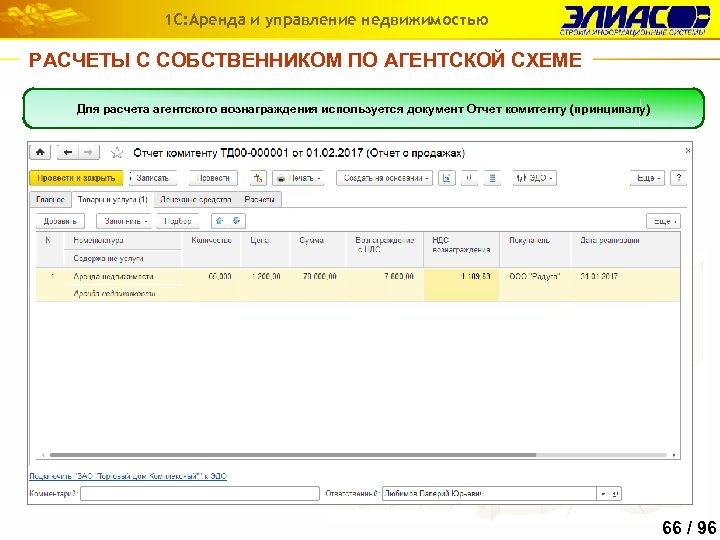Image resolution: width=720 pixels, height=540 pixels.
Task: Open the document structure report icon
Action: click(447, 178)
